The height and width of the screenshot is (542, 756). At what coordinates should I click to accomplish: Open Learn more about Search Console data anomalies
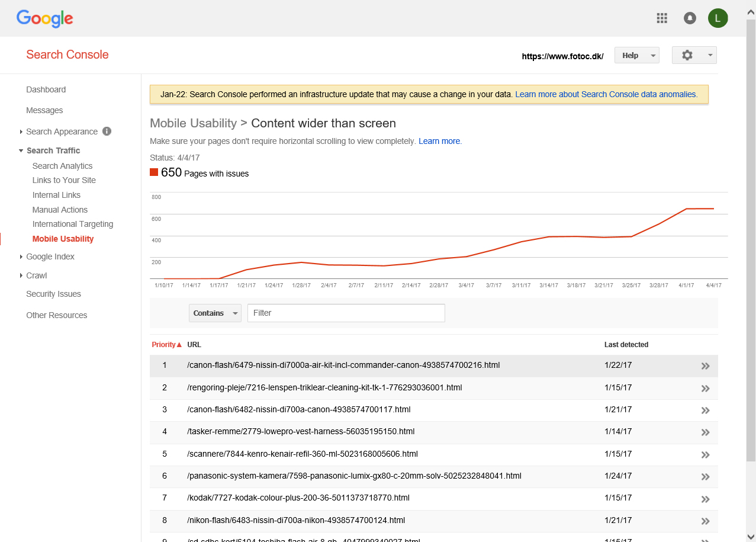tap(606, 94)
